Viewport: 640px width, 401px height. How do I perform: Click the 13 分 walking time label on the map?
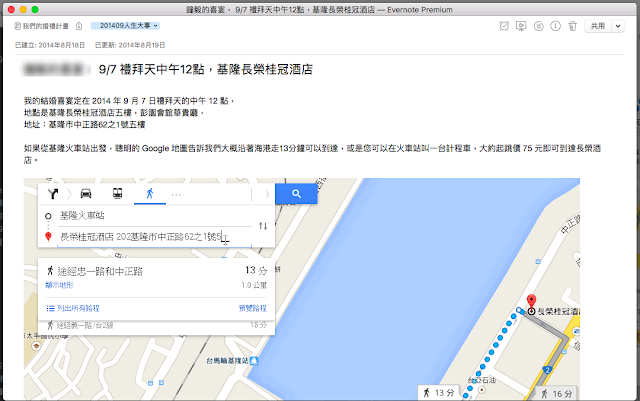coord(439,393)
